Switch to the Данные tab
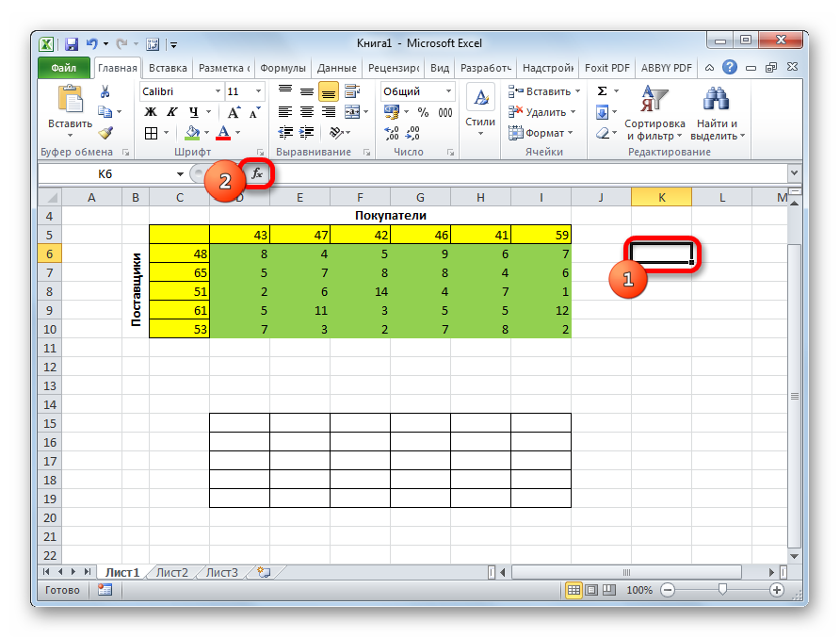 336,68
